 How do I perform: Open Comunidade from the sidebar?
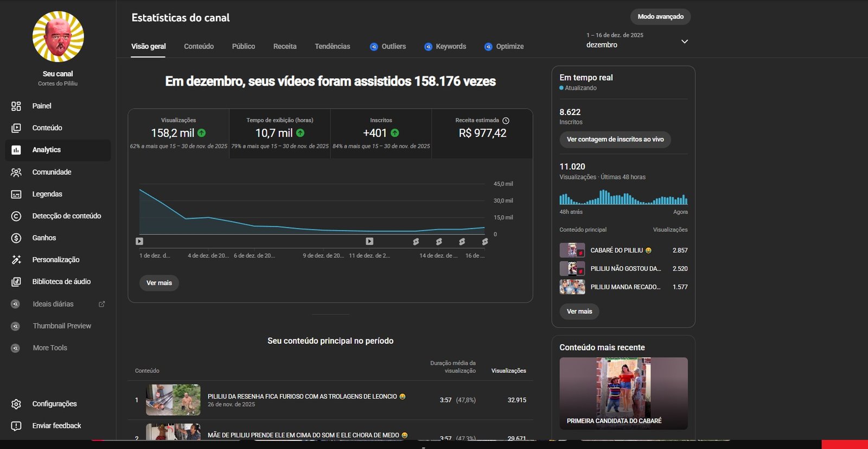pyautogui.click(x=16, y=172)
